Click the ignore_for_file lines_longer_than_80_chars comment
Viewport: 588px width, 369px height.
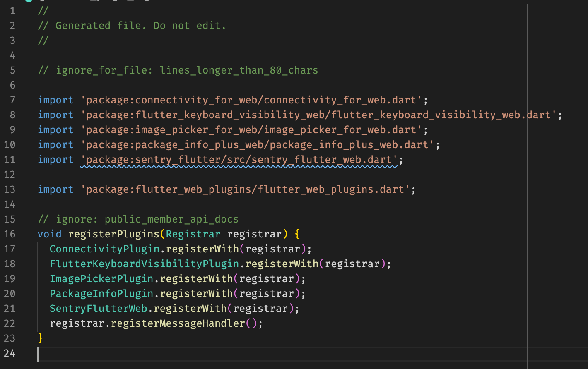click(x=178, y=70)
